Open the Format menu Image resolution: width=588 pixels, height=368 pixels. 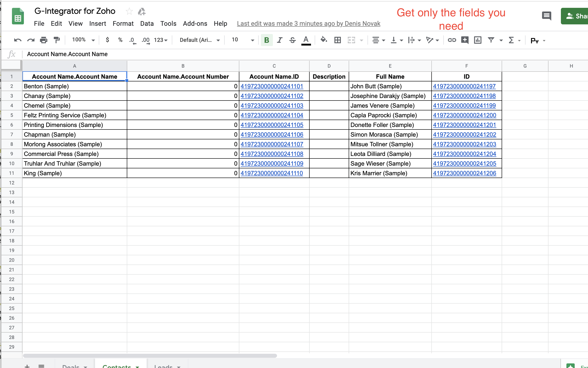click(x=123, y=24)
